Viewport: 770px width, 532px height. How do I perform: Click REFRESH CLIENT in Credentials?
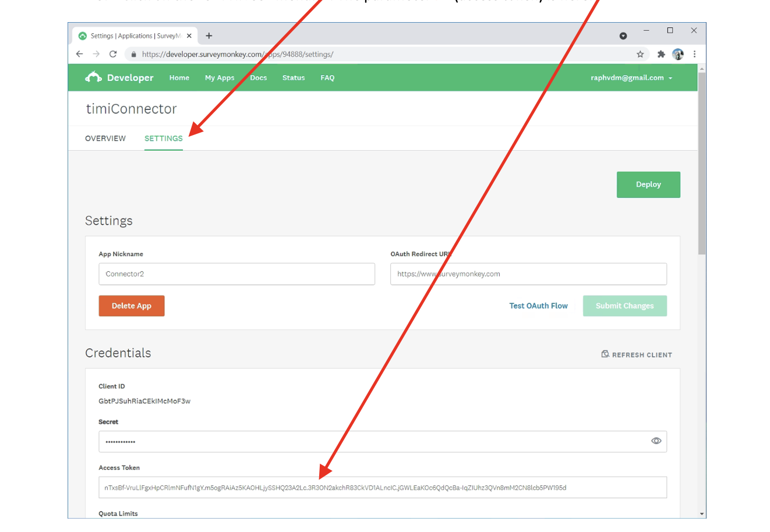pos(637,354)
